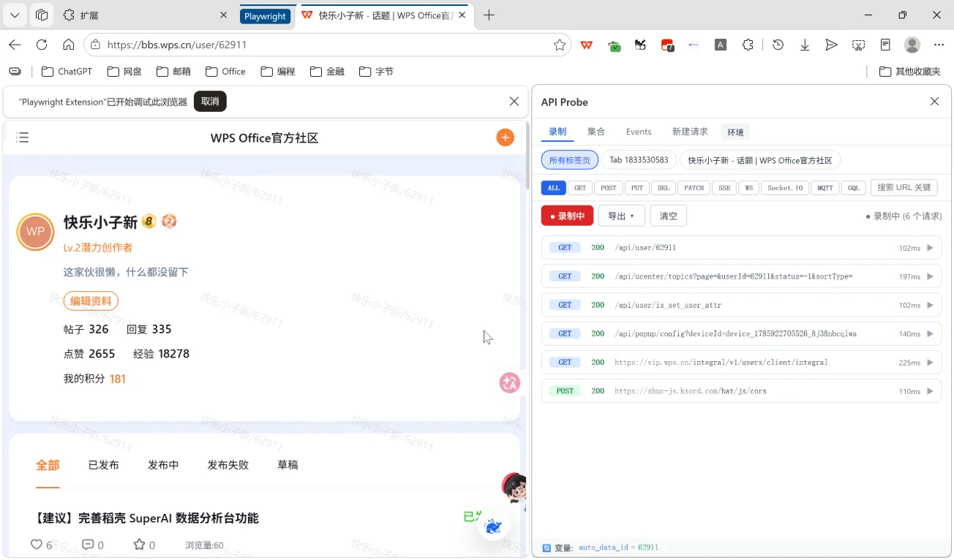Click 取消 on Playwright debugging banner
Image resolution: width=954 pixels, height=560 pixels.
[x=210, y=102]
